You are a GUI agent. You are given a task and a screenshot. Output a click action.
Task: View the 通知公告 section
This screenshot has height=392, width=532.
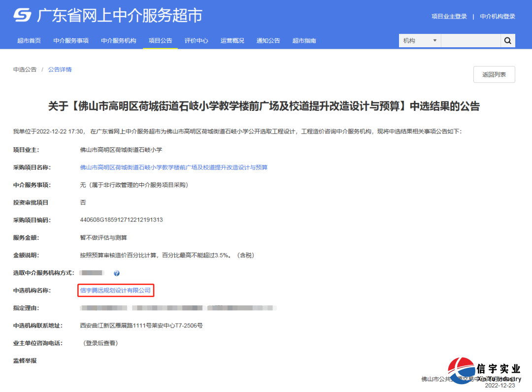[268, 40]
